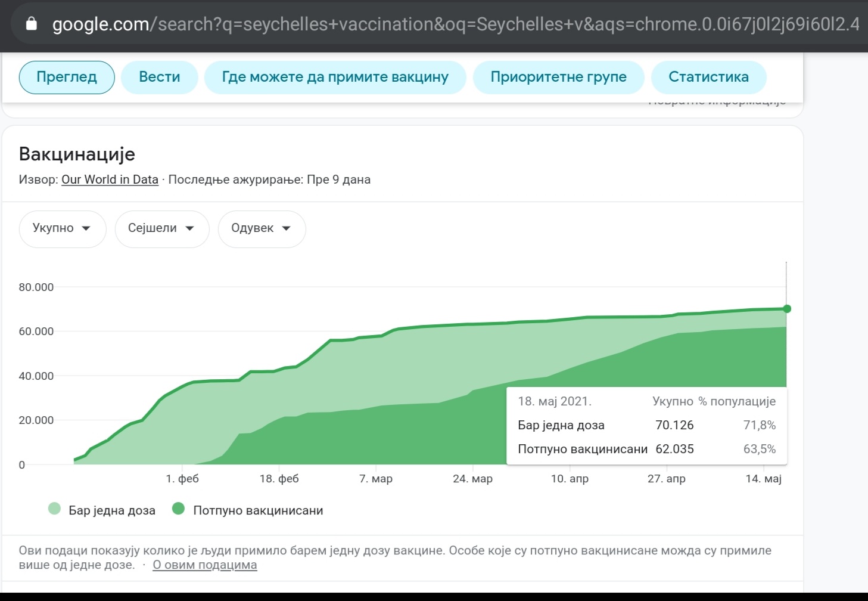The width and height of the screenshot is (868, 601).
Task: Click the 40.000 y-axis label
Action: [36, 376]
